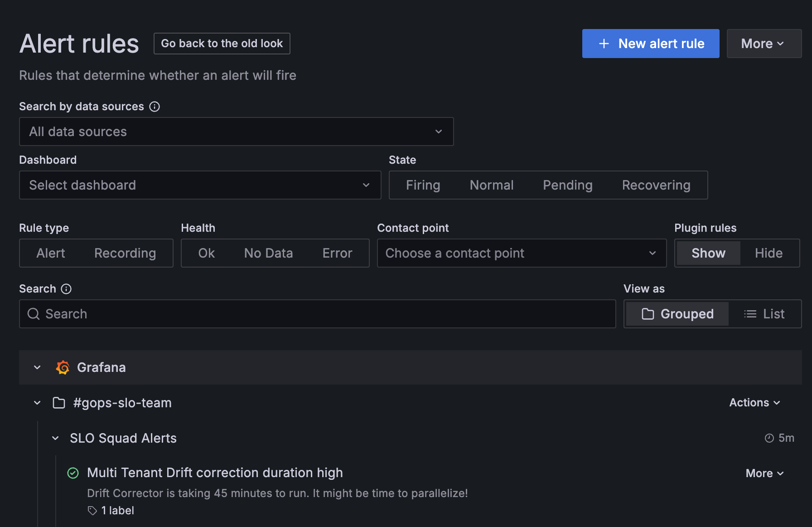Select the Recording rule type
Screen dimensions: 812x527
click(125, 253)
